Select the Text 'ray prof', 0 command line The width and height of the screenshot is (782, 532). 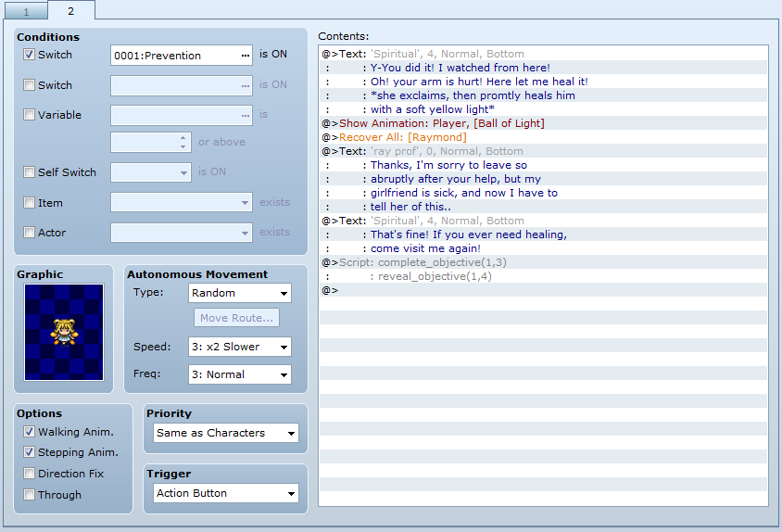pos(543,151)
